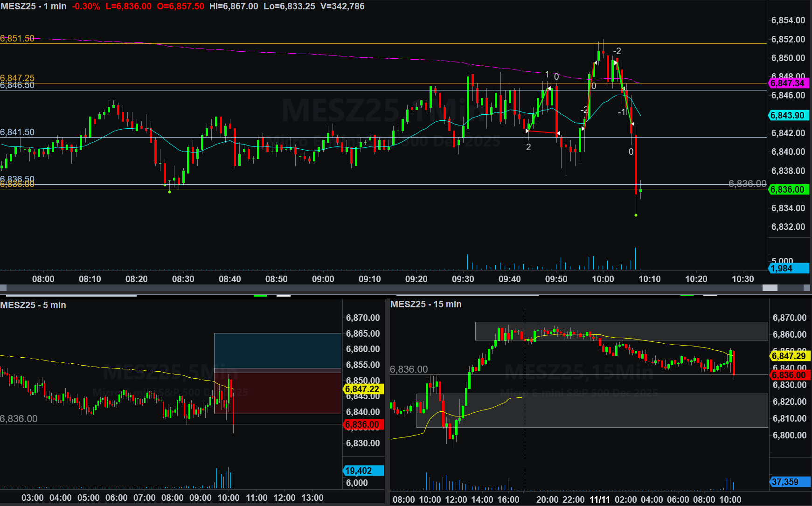
Task: Click the blue 1,984 volume tag
Action: coord(788,268)
